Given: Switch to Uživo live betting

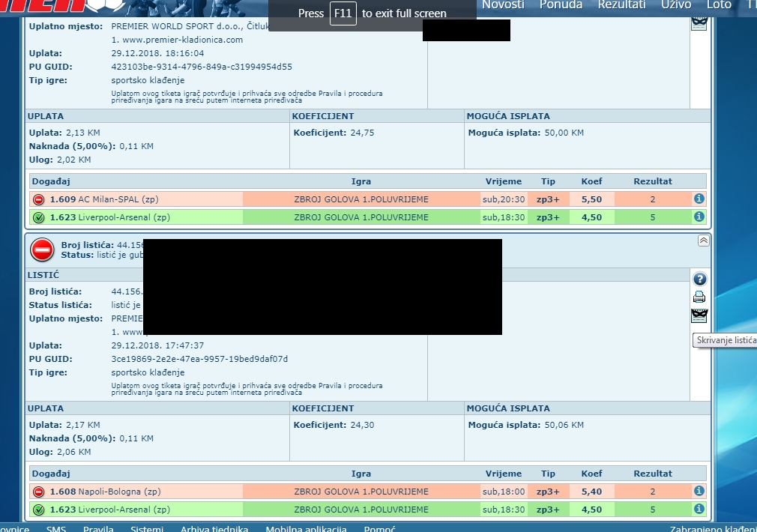Looking at the screenshot, I should [676, 4].
